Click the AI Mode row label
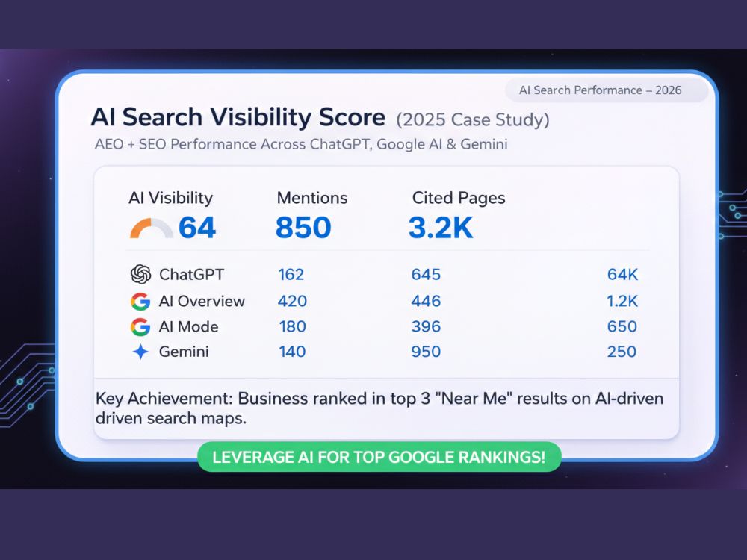 click(189, 327)
